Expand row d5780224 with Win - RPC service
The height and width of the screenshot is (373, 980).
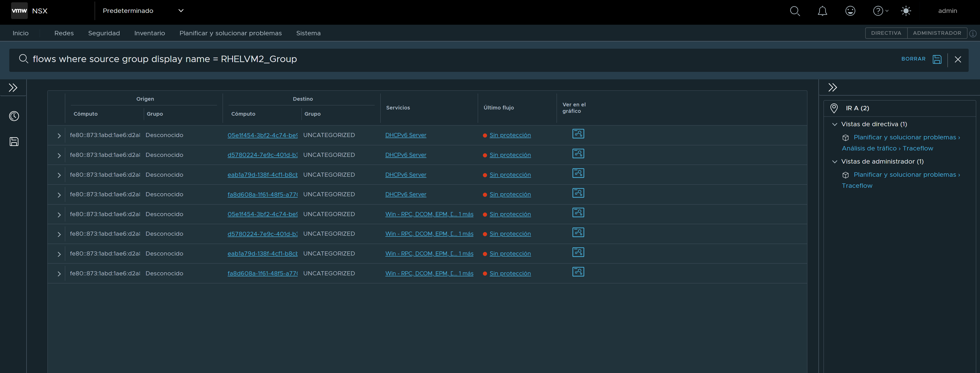[59, 235]
